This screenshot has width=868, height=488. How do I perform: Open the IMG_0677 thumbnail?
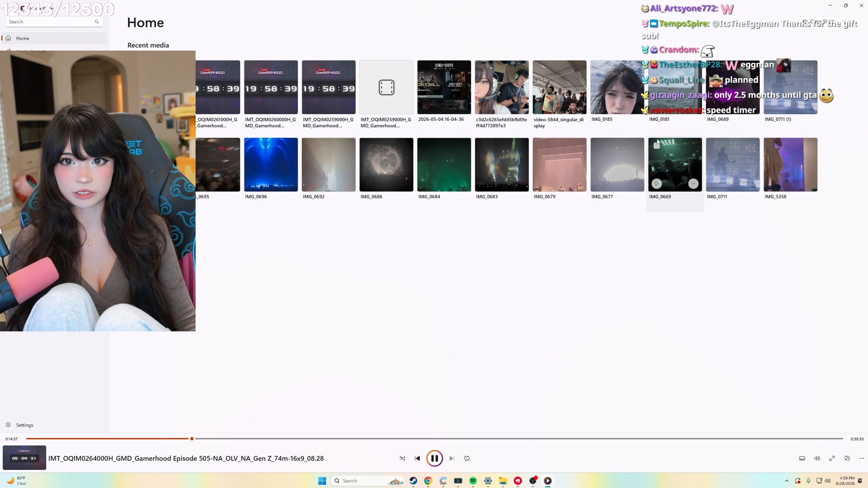(x=617, y=164)
